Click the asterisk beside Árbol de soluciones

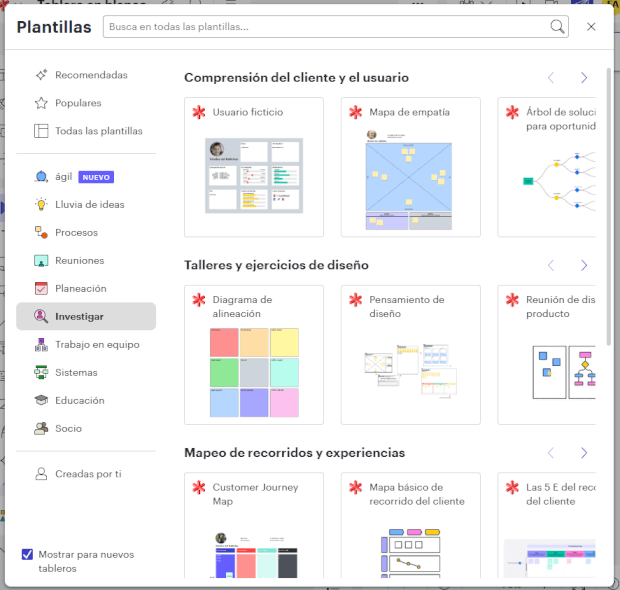tap(512, 112)
